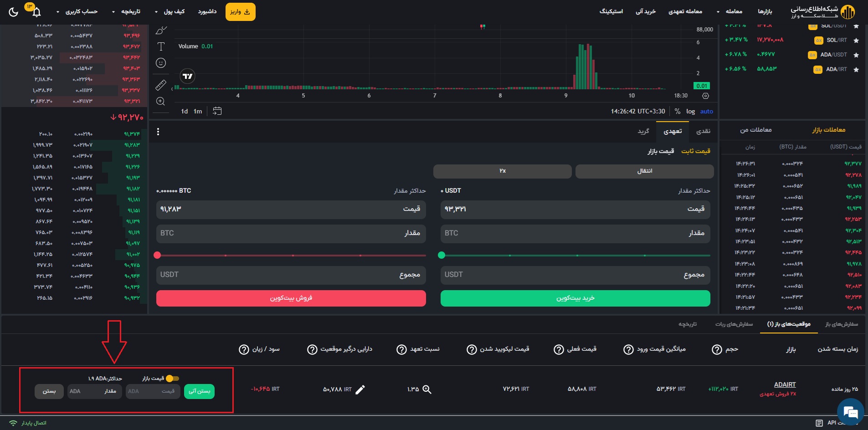This screenshot has width=868, height=430.
Task: Choose the ruler measure tool on chart
Action: [161, 85]
